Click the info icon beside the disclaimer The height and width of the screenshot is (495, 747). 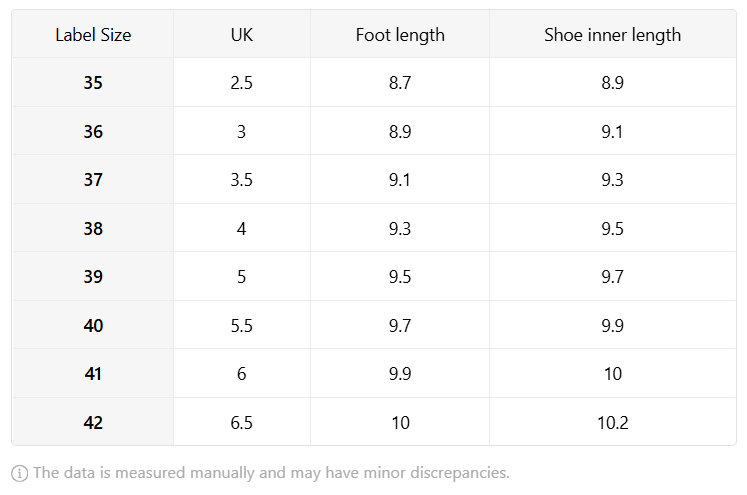pos(20,473)
